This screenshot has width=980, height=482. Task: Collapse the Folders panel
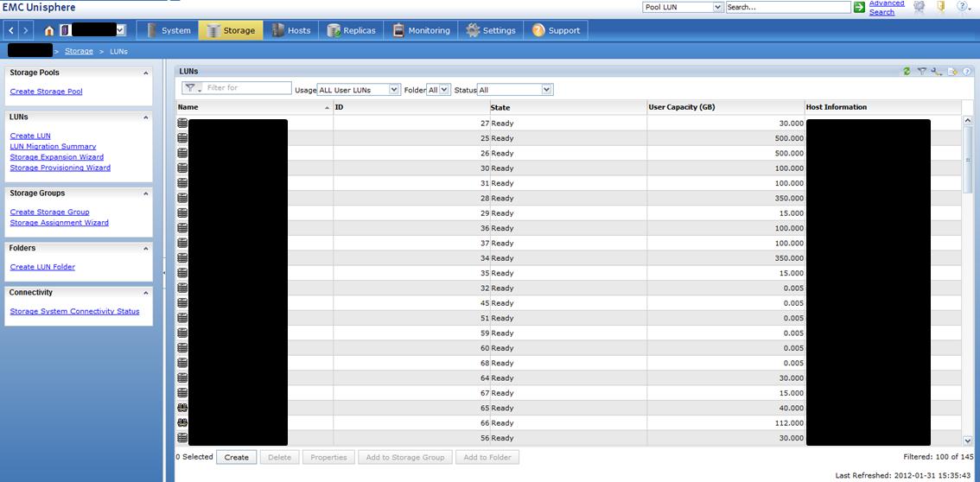tap(146, 249)
